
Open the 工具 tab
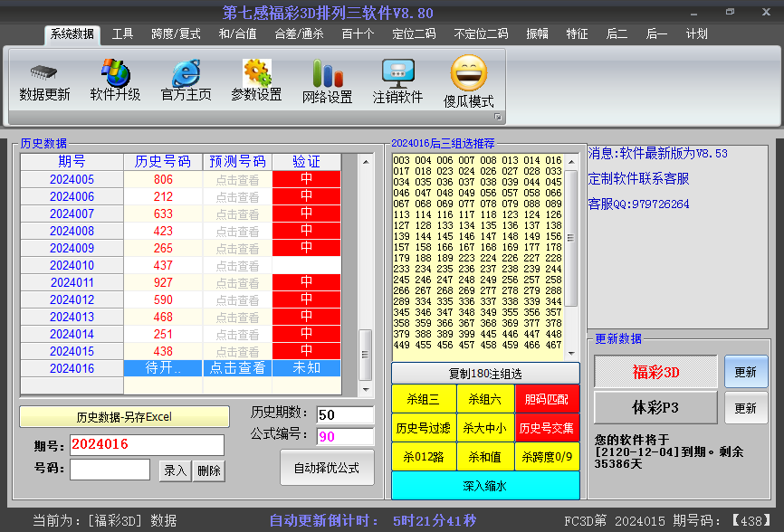click(122, 34)
